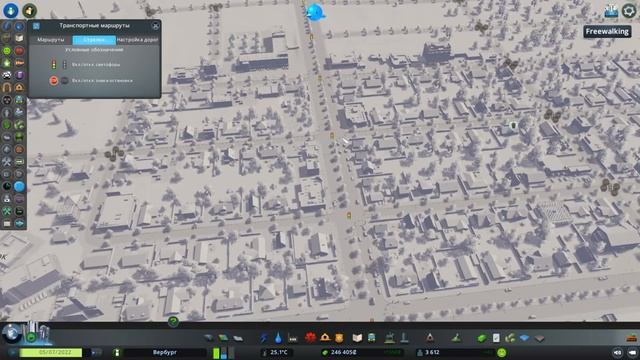Select the Bulldoze tool

pos(632,338)
